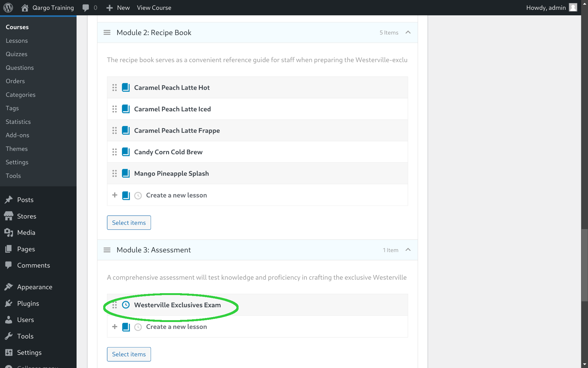This screenshot has height=368, width=588.
Task: Click the drag handle for Caramel Peach Latte Iced
Action: click(115, 109)
